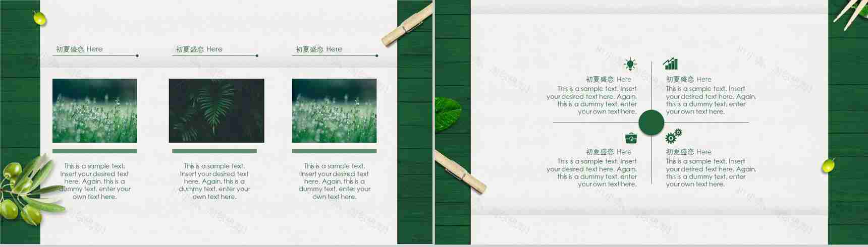868x247 pixels.
Task: Click the green leaf beside the right slide
Action: click(447, 114)
